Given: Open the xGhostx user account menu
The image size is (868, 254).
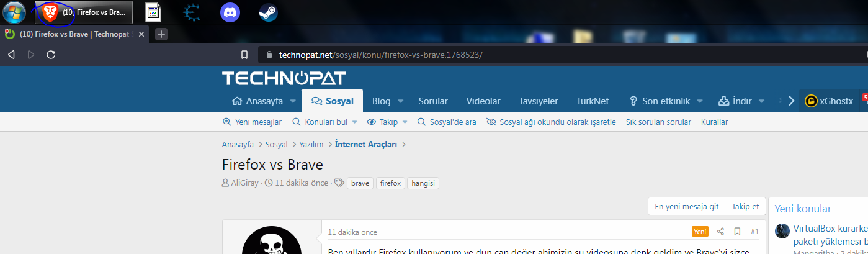Looking at the screenshot, I should coord(830,101).
